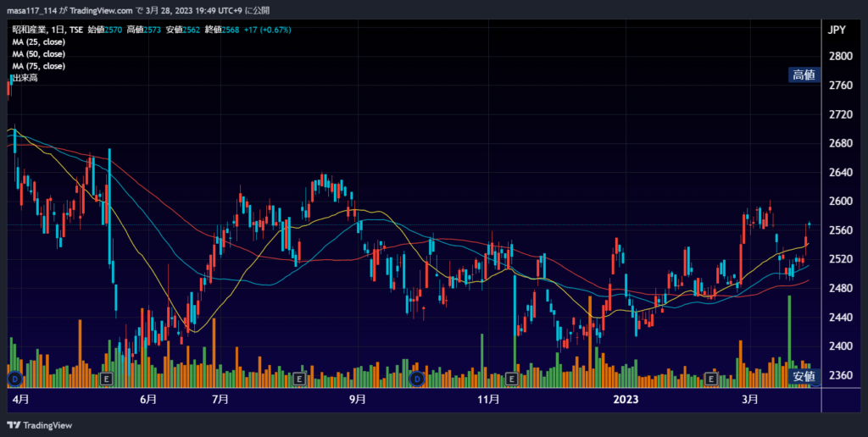Click the +17 (+0.67%) change value
This screenshot has height=437, width=868.
268,30
